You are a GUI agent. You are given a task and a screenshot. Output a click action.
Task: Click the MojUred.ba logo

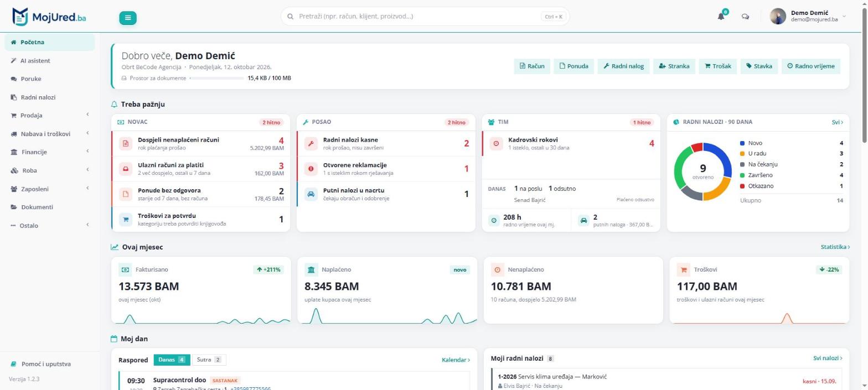[49, 17]
